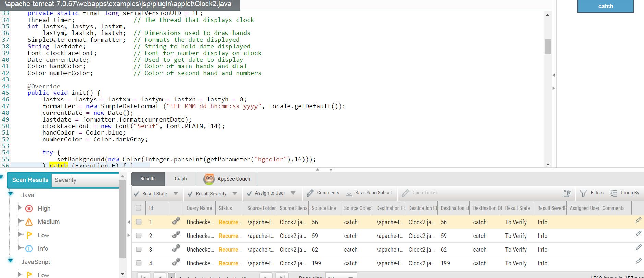Click the Comments toolbar button
644x278 pixels.
coord(323,193)
